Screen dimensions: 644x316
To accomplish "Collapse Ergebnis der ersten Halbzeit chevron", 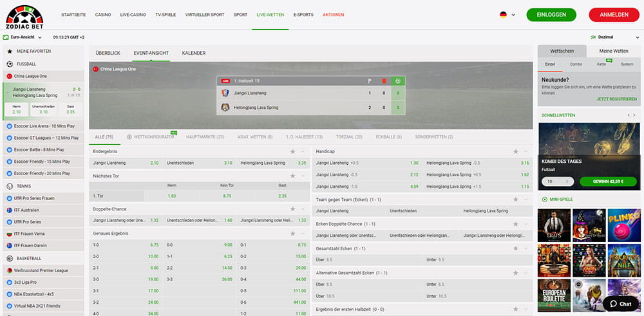I will pyautogui.click(x=526, y=309).
